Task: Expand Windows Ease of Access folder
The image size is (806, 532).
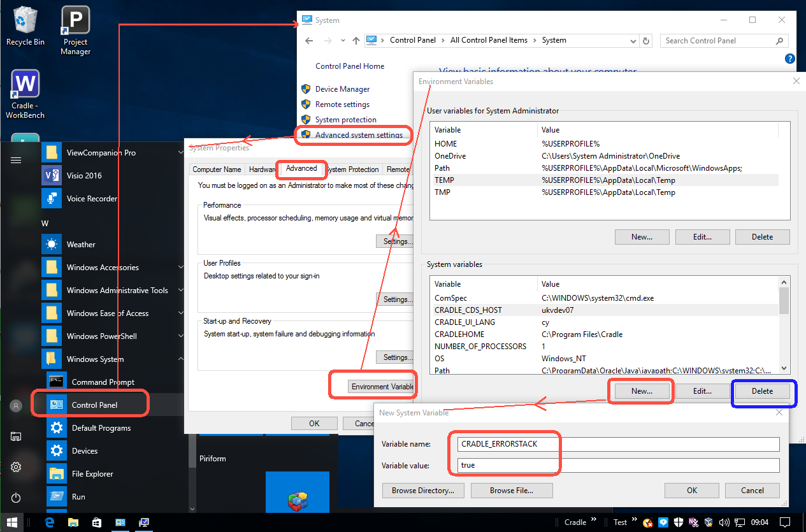Action: [181, 313]
